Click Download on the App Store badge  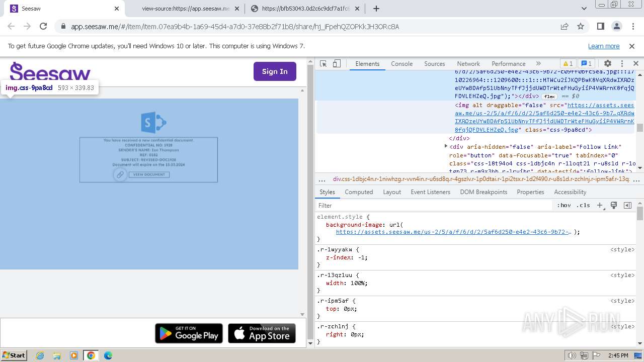[262, 333]
